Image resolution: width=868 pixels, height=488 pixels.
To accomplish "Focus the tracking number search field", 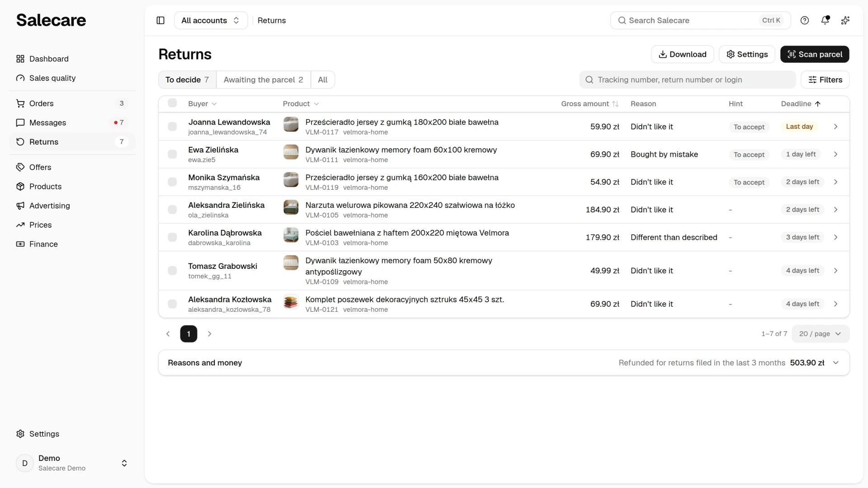I will [687, 80].
